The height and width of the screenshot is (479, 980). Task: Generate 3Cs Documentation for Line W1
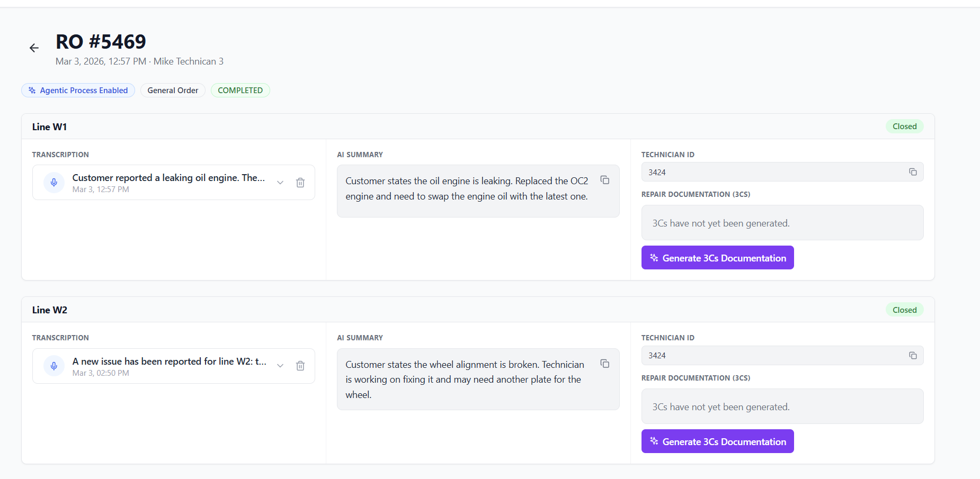tap(717, 258)
